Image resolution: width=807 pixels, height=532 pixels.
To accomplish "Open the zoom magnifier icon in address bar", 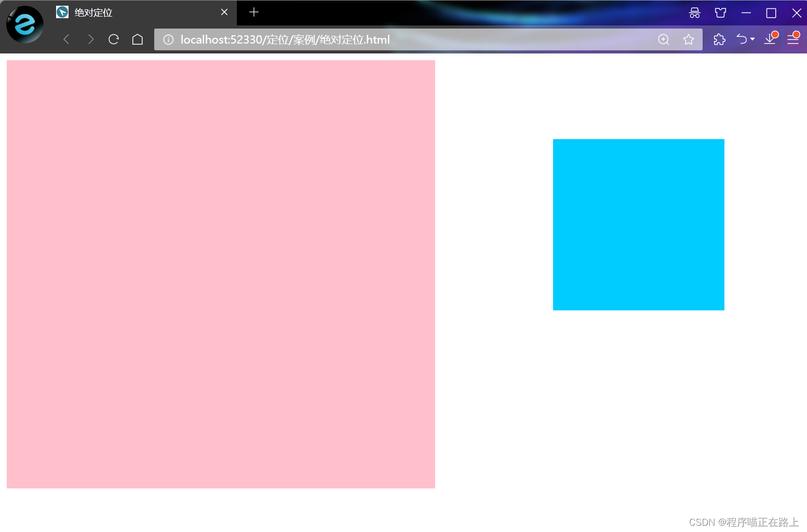I will pos(664,39).
